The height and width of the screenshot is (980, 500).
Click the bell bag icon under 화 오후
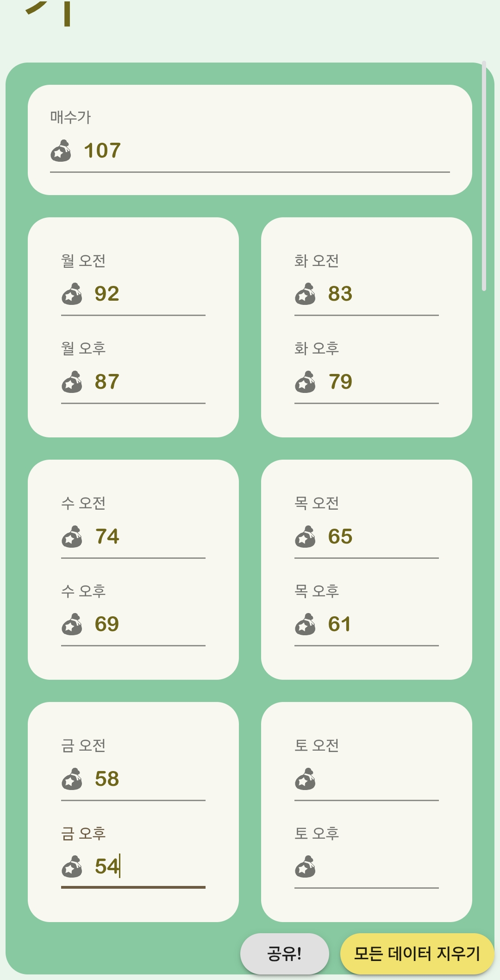point(305,382)
